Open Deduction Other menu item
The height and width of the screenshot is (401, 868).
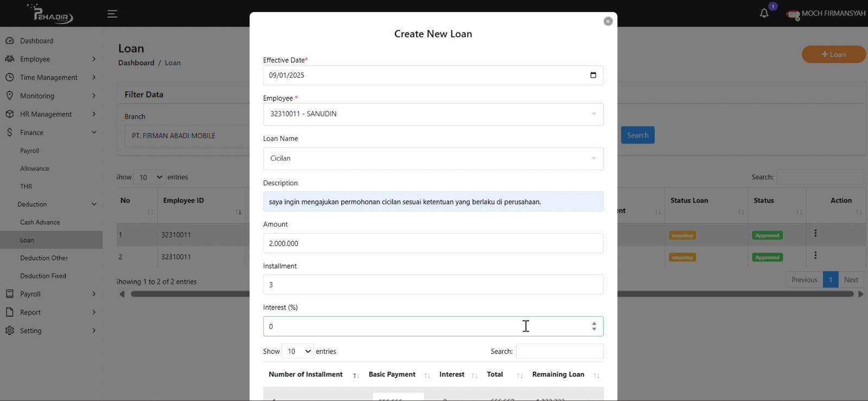point(44,258)
